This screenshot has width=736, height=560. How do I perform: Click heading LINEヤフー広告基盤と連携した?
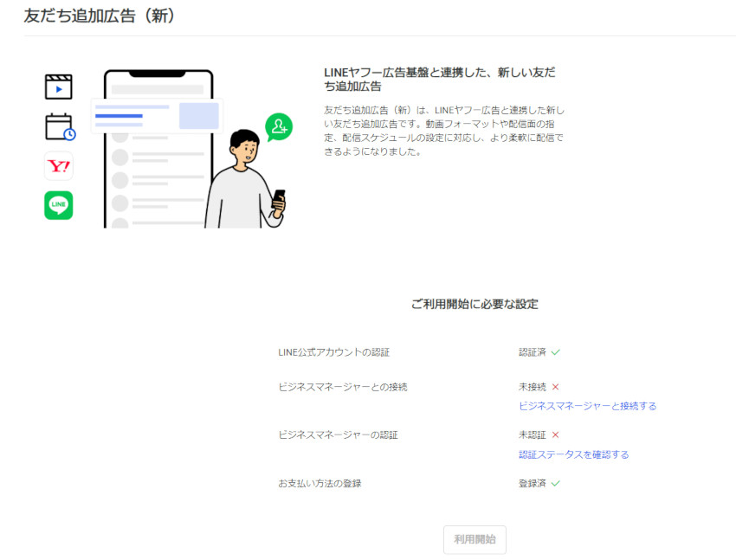tap(440, 80)
